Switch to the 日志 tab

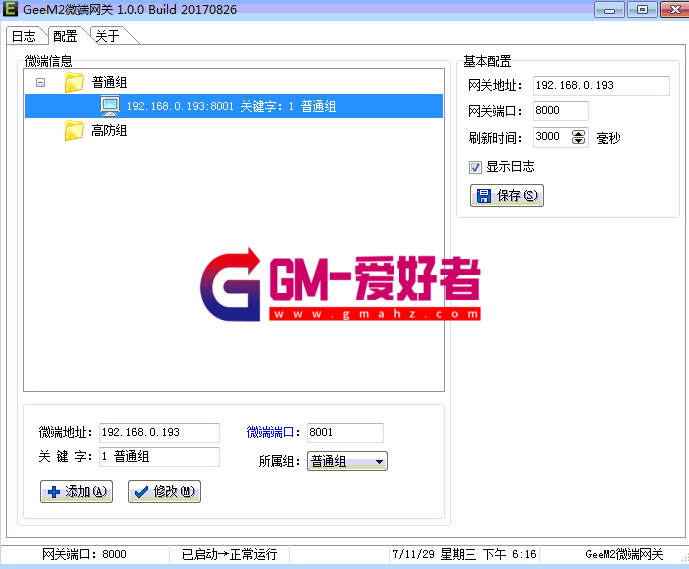[24, 36]
